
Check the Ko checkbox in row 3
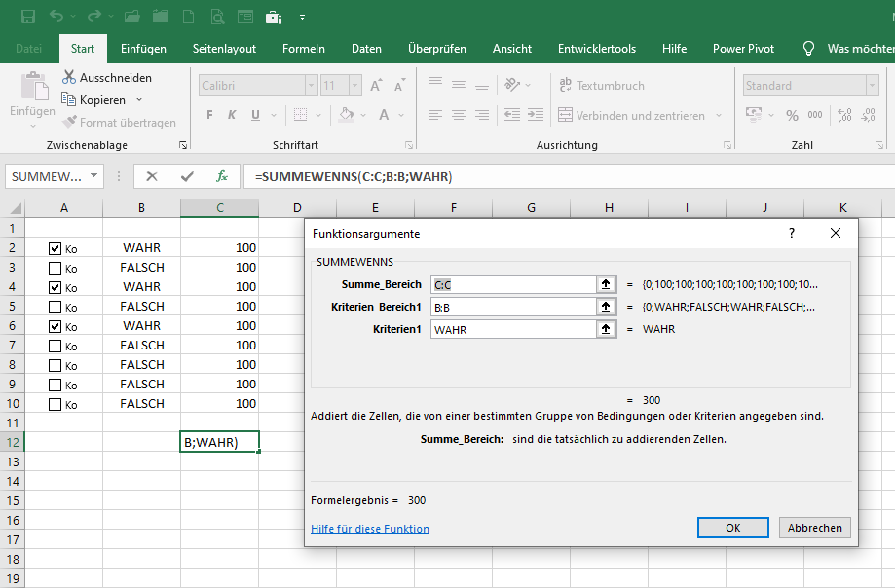pos(55,267)
